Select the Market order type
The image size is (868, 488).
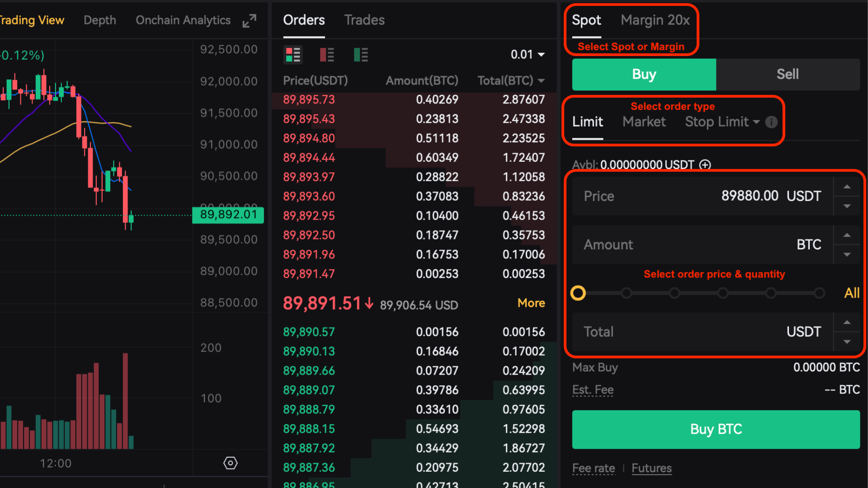coord(644,122)
